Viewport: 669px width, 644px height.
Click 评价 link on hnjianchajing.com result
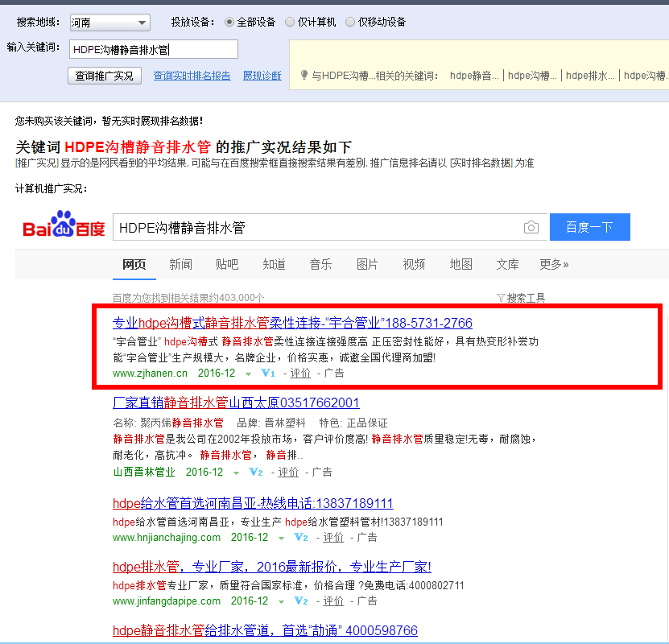pos(333,538)
